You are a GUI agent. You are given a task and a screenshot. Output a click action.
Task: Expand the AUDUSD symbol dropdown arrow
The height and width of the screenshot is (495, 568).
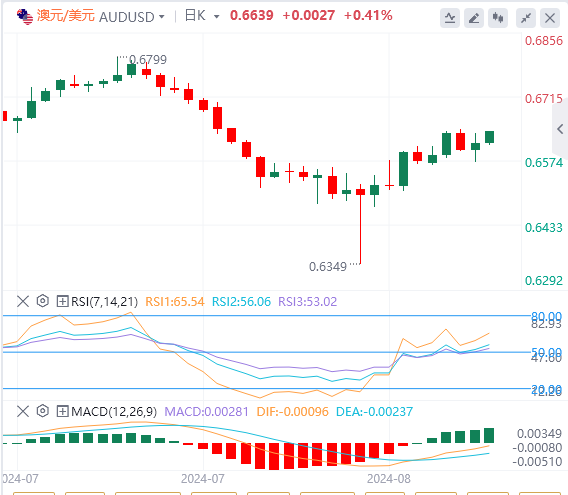point(162,17)
